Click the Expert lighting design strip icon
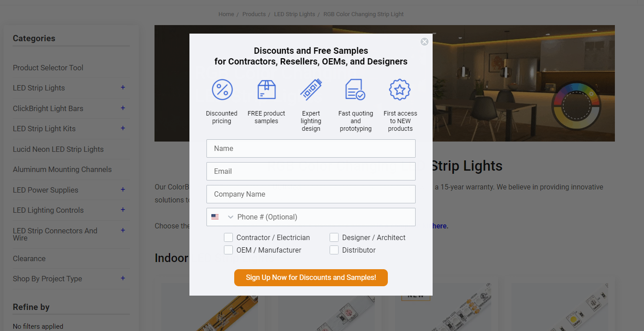Screen dimensions: 644x331 (311, 89)
